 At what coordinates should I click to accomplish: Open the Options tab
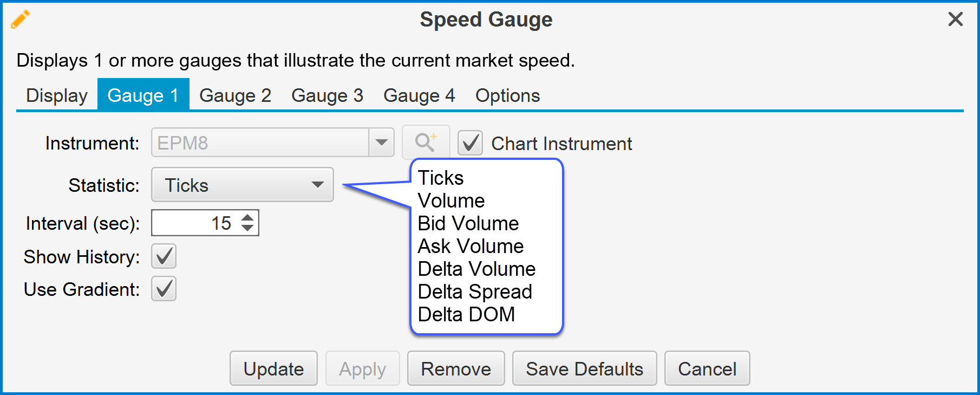[507, 95]
